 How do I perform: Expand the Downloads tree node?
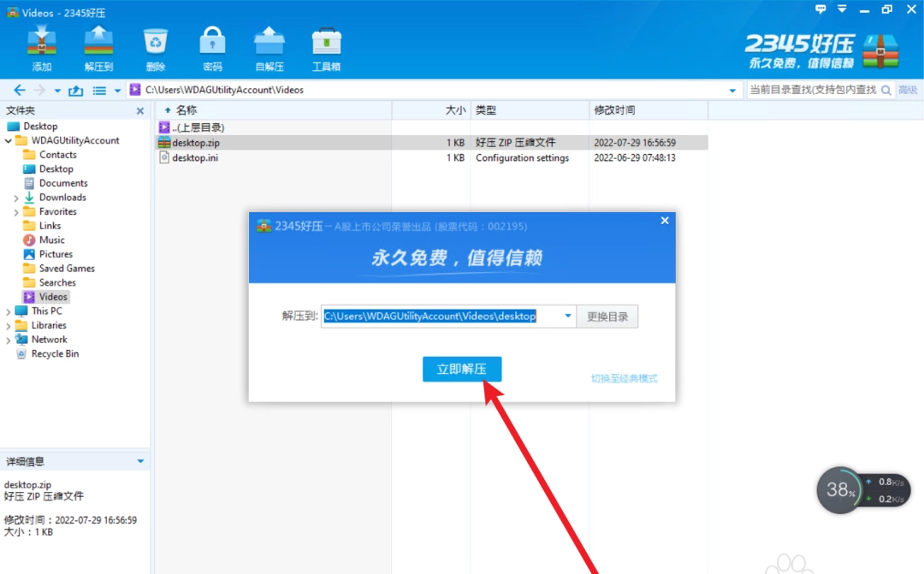16,198
